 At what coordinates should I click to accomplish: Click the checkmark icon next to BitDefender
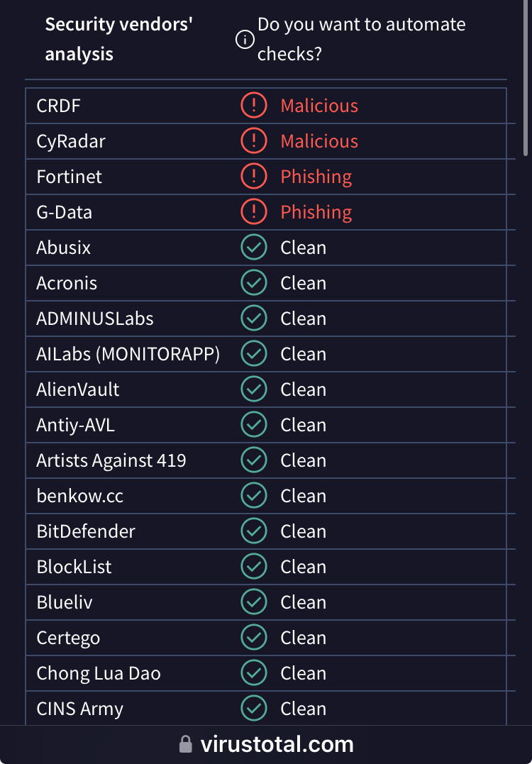tap(253, 531)
